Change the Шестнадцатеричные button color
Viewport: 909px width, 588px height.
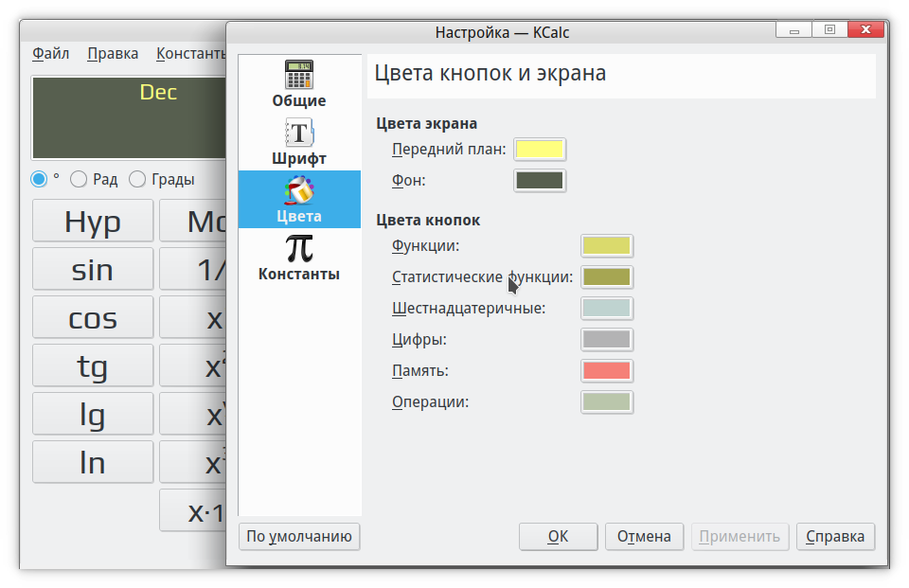[606, 308]
